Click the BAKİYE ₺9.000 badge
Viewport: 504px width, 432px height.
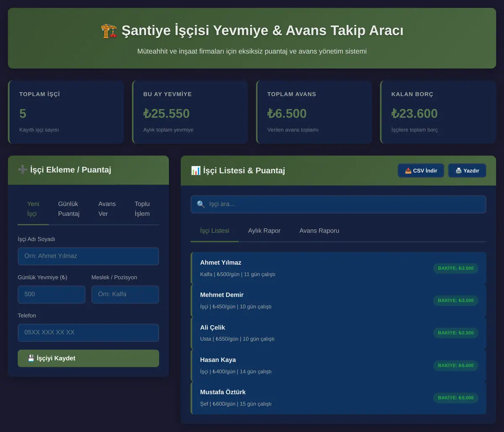[x=456, y=398]
